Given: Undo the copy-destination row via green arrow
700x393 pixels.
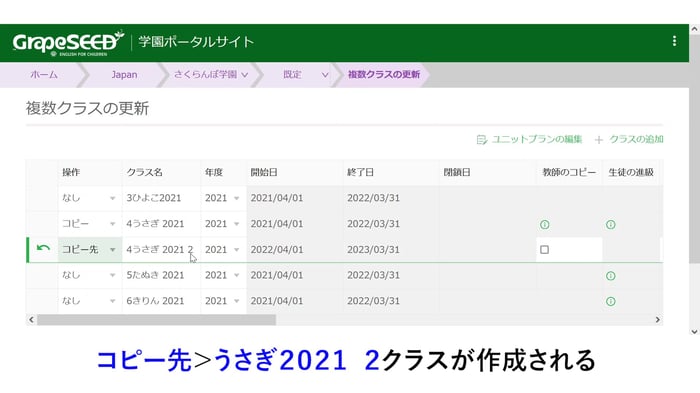Looking at the screenshot, I should point(43,248).
